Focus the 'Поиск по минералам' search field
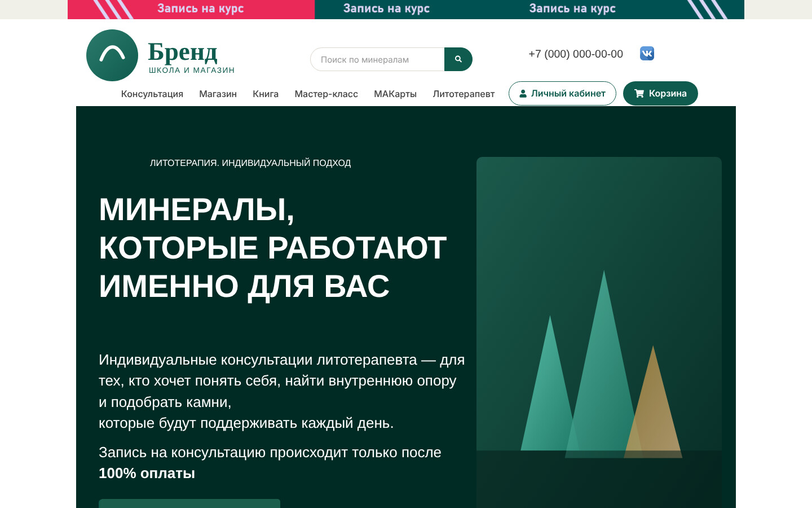The width and height of the screenshot is (812, 508). point(377,59)
